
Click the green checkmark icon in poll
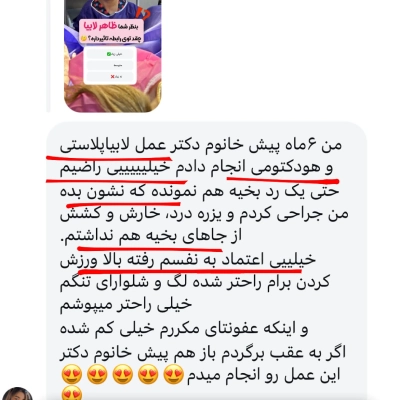(x=109, y=54)
